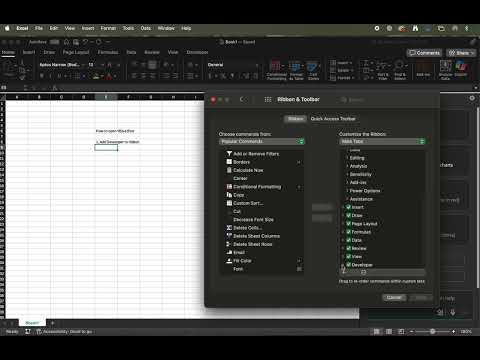The width and height of the screenshot is (480, 360).
Task: Expand the Sensitivity group
Action: coord(347,174)
